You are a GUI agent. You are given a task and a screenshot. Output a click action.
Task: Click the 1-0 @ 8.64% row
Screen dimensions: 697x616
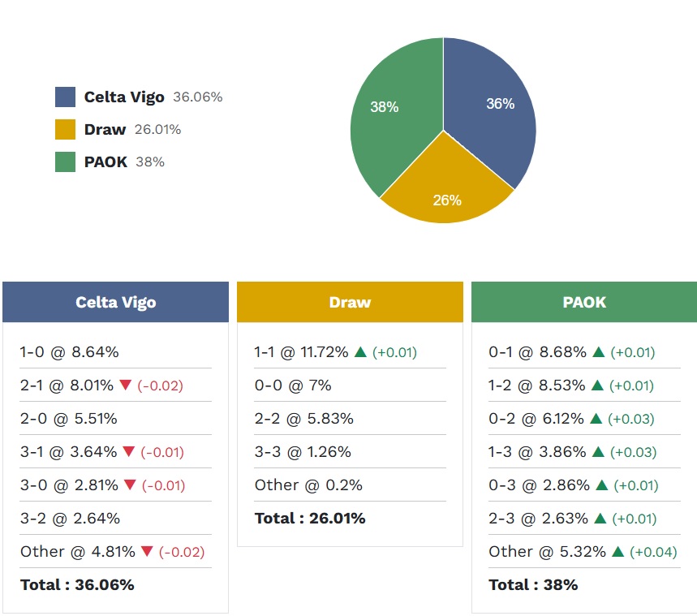point(70,352)
